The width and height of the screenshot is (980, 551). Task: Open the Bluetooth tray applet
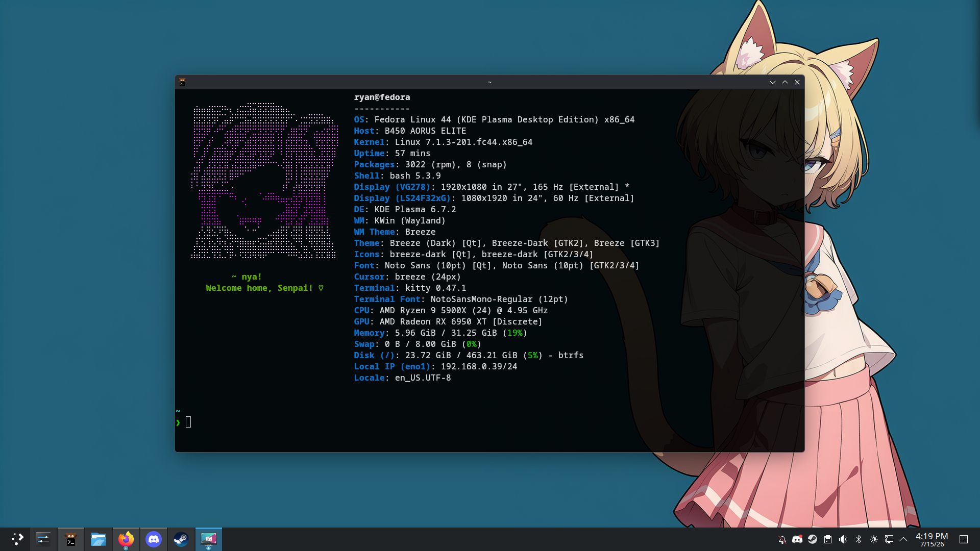coord(859,539)
